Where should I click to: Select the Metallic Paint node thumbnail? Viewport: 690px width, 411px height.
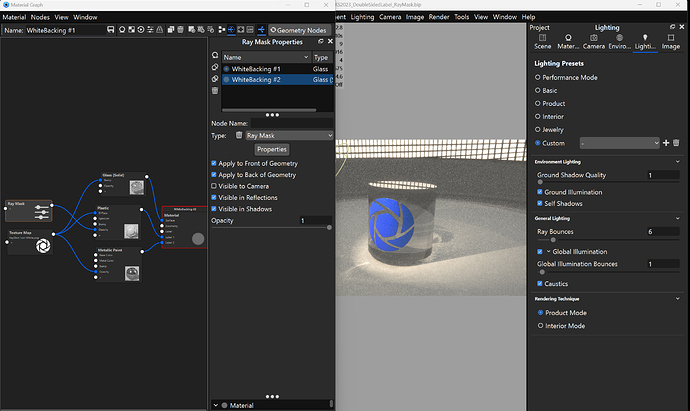tap(132, 273)
